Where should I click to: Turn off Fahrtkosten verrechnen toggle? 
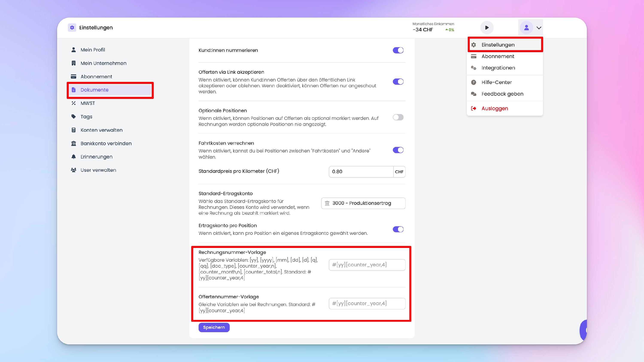tap(398, 150)
